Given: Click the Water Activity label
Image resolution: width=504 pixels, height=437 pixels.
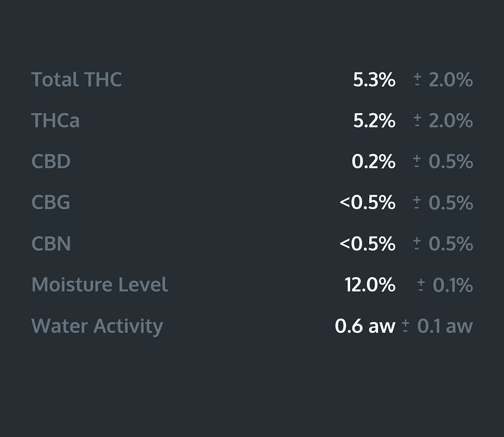Looking at the screenshot, I should [x=97, y=326].
